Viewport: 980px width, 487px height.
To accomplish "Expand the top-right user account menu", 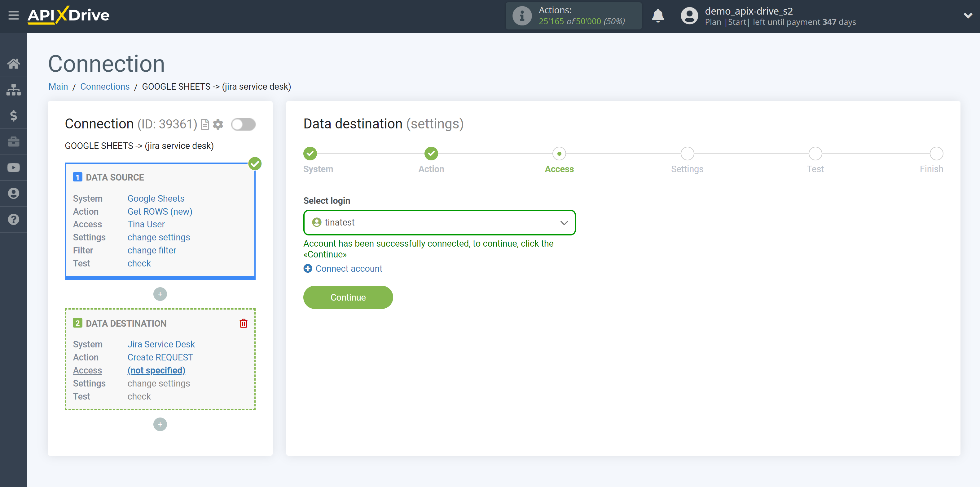I will (965, 16).
